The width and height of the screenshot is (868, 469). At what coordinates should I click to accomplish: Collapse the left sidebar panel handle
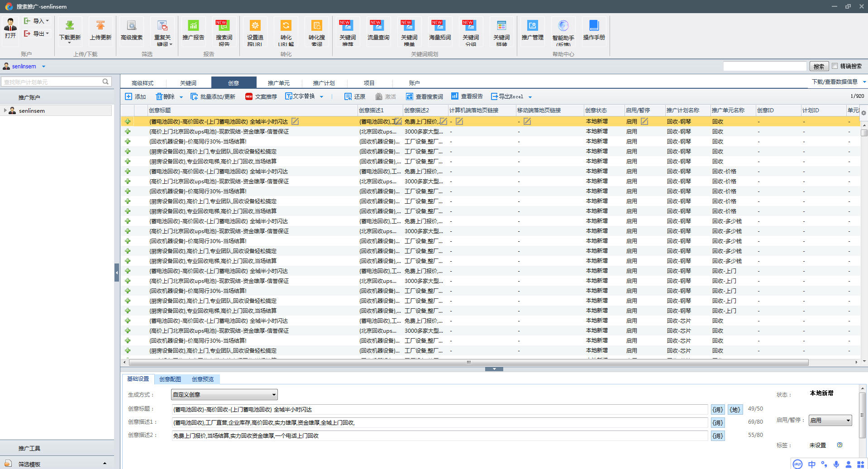[x=117, y=273]
